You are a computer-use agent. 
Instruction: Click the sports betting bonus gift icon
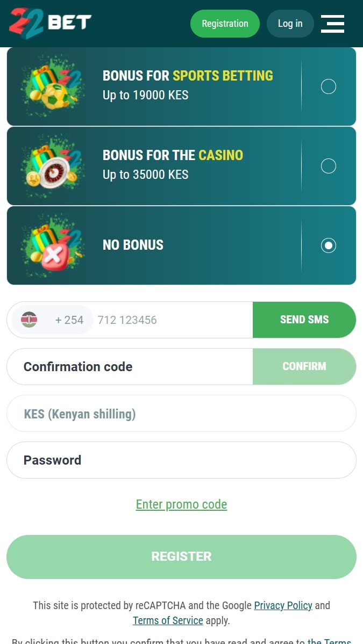(53, 86)
